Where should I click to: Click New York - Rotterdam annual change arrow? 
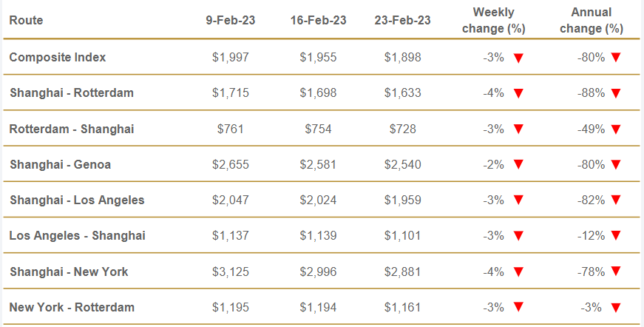click(616, 307)
